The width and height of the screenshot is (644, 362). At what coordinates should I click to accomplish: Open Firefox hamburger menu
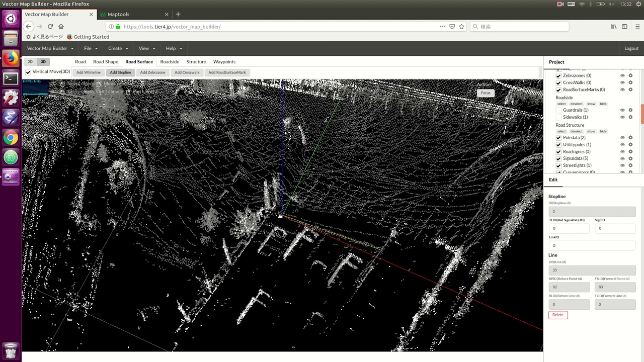(637, 27)
